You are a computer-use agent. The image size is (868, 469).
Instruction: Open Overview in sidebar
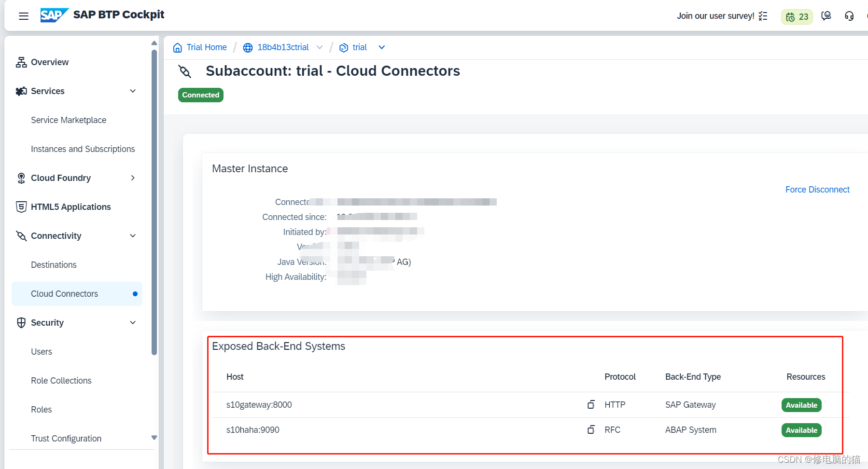[x=50, y=62]
